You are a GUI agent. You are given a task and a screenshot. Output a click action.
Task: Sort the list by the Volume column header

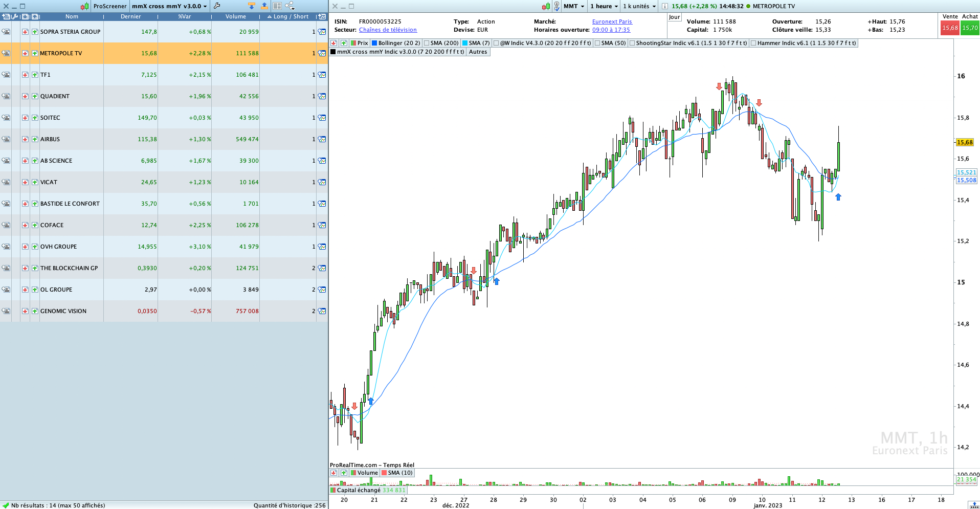[236, 16]
